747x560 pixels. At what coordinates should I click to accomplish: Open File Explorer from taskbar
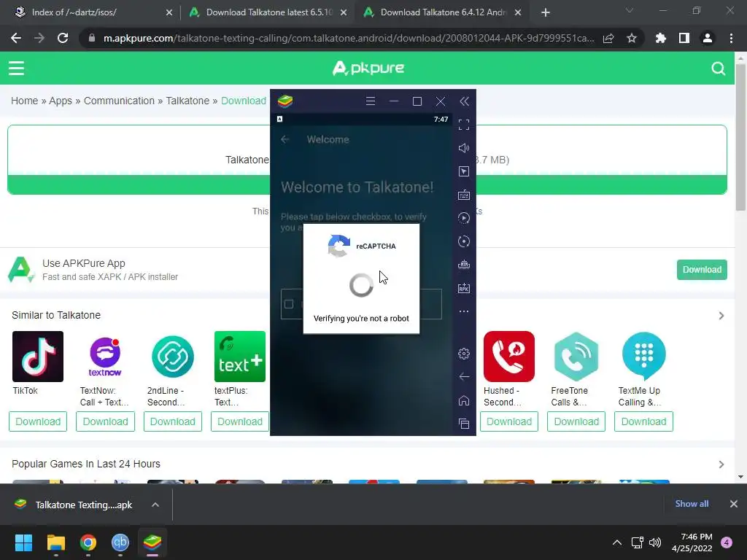[55, 542]
